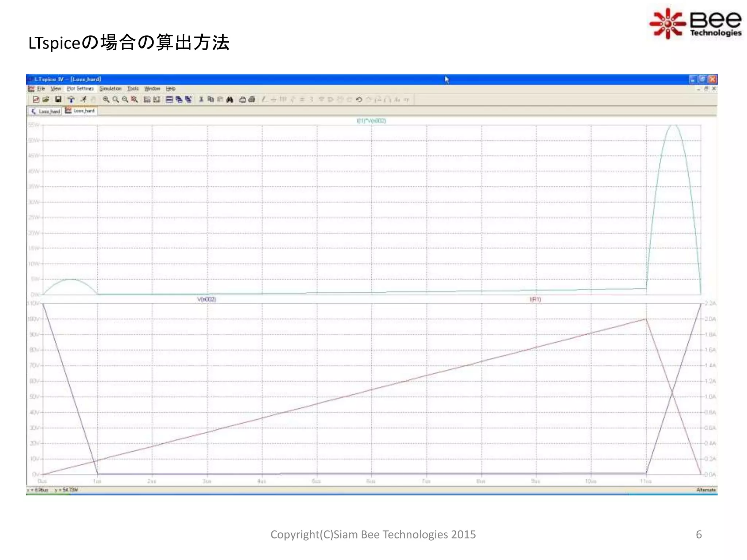The height and width of the screenshot is (560, 747).
Task: Click the I(I1)*V(n002) power trace label
Action: pyautogui.click(x=371, y=121)
